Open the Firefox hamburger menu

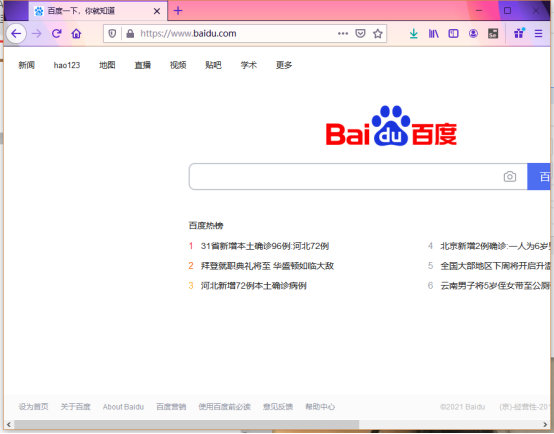(538, 34)
